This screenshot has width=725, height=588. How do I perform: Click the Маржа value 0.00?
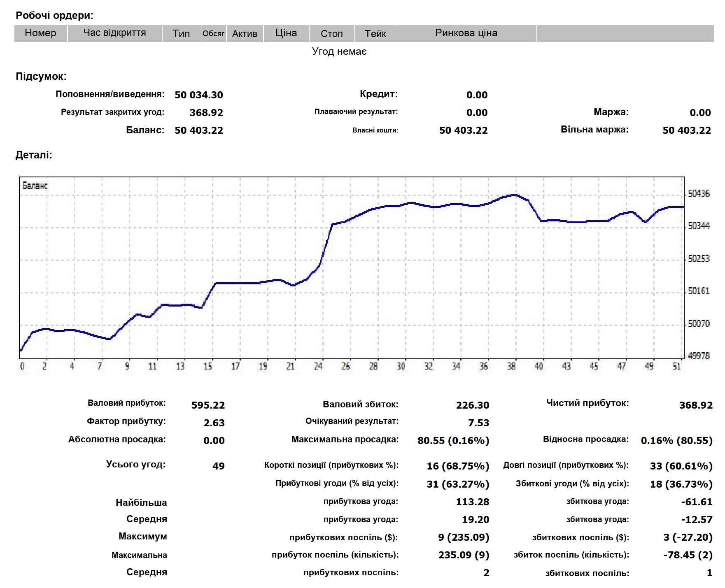click(x=700, y=113)
